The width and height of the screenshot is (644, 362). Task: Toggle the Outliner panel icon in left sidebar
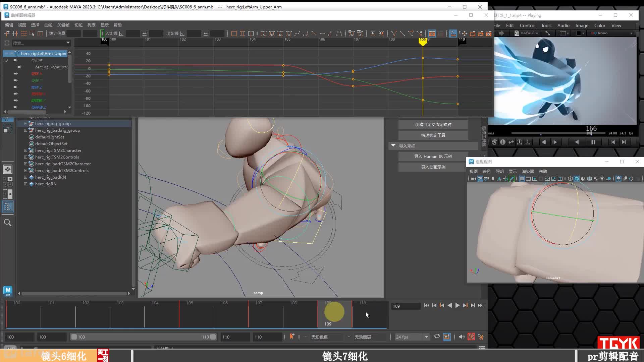(8, 207)
